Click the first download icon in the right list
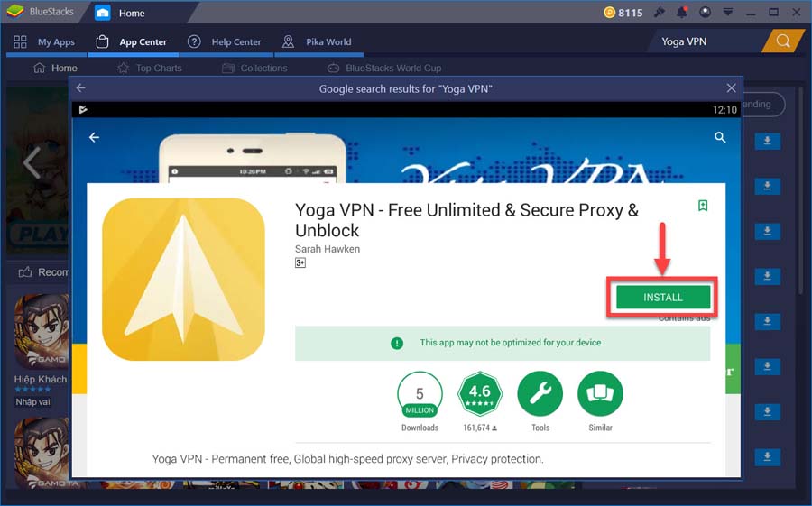The height and width of the screenshot is (506, 812). coord(768,141)
